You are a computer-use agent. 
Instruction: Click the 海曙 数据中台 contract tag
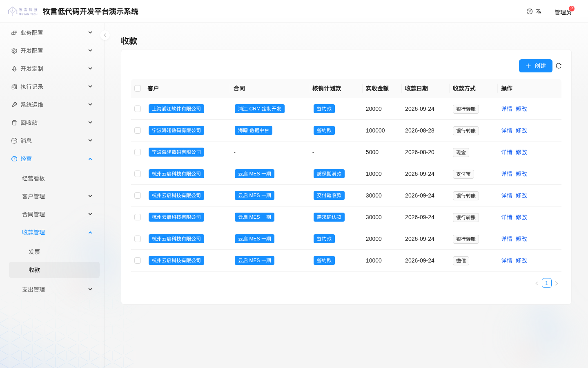tap(254, 130)
